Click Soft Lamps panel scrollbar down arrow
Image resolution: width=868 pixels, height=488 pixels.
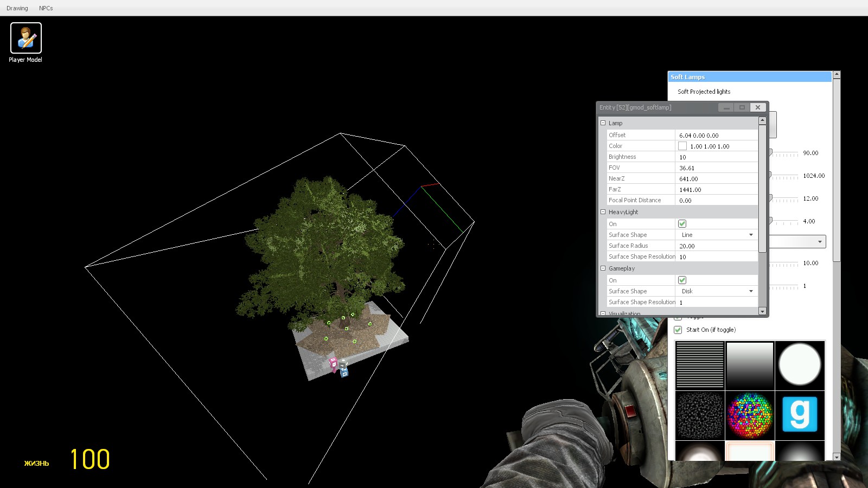(x=837, y=457)
